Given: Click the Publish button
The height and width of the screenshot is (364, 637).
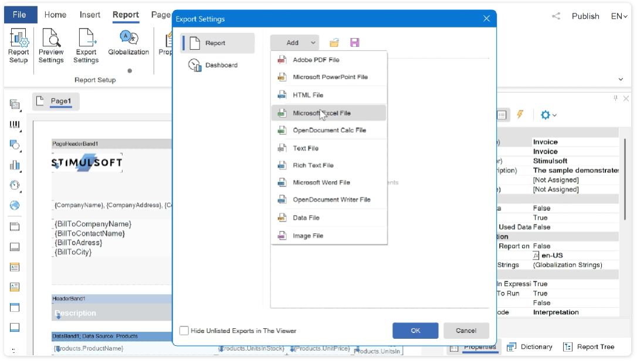Looking at the screenshot, I should pyautogui.click(x=585, y=16).
